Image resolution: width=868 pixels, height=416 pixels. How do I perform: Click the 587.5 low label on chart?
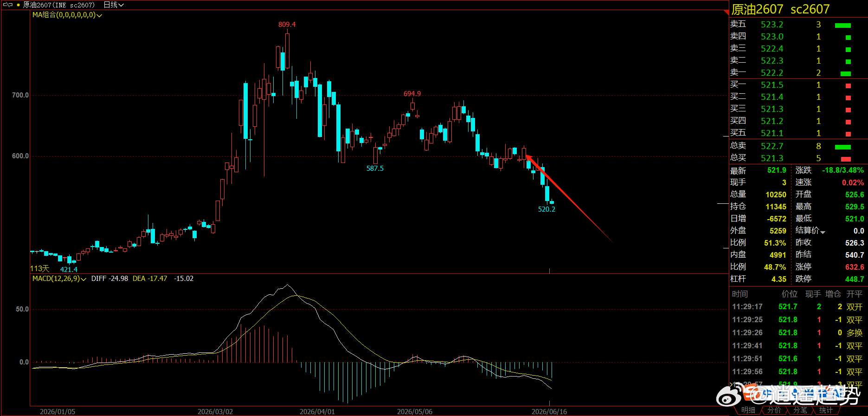click(375, 169)
